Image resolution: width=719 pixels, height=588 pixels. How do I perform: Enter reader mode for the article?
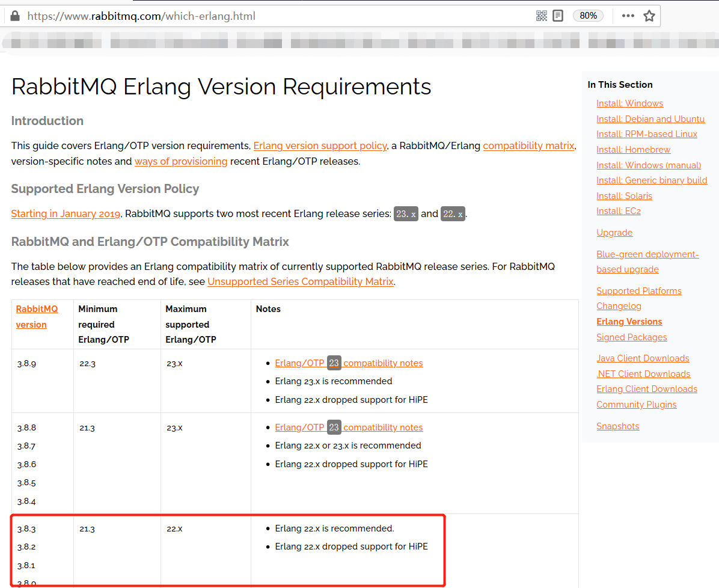[558, 16]
